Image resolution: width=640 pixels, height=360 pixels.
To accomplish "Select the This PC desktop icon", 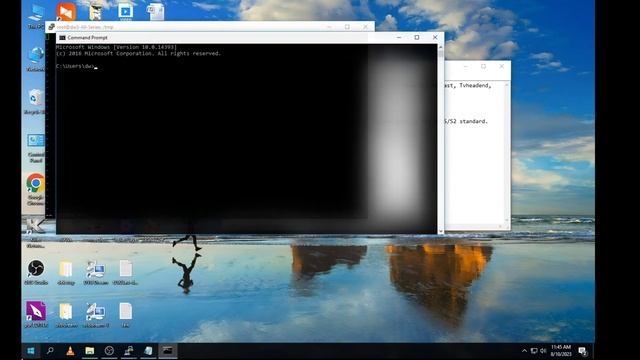I will [36, 16].
